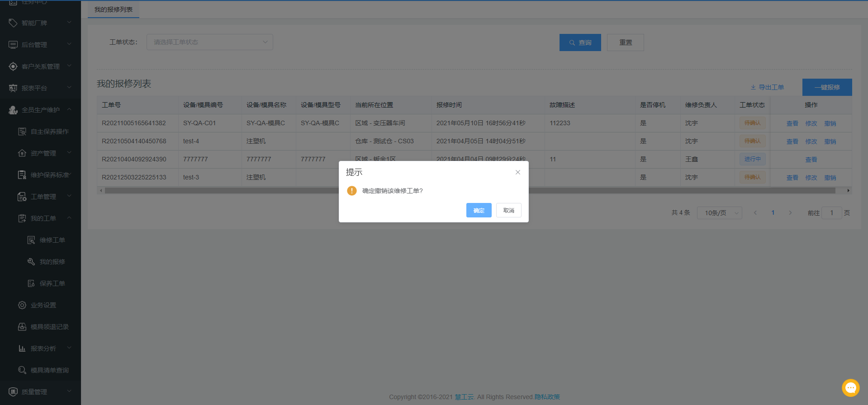
Task: Click the 后台管理 monitor icon
Action: pyautogui.click(x=13, y=44)
